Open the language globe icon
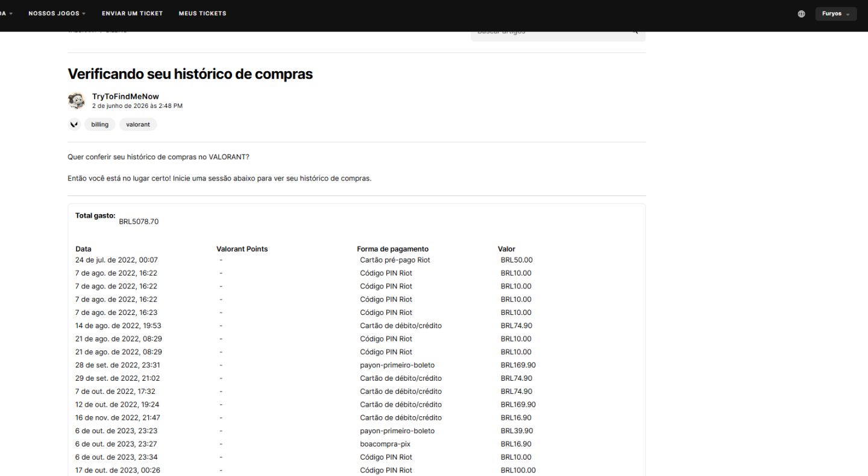Image resolution: width=868 pixels, height=476 pixels. (x=801, y=14)
